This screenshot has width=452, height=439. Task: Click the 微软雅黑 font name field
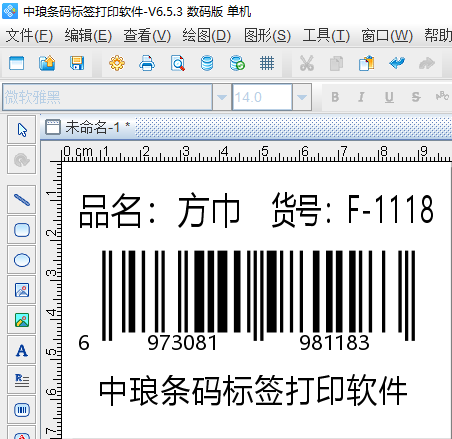coord(107,97)
